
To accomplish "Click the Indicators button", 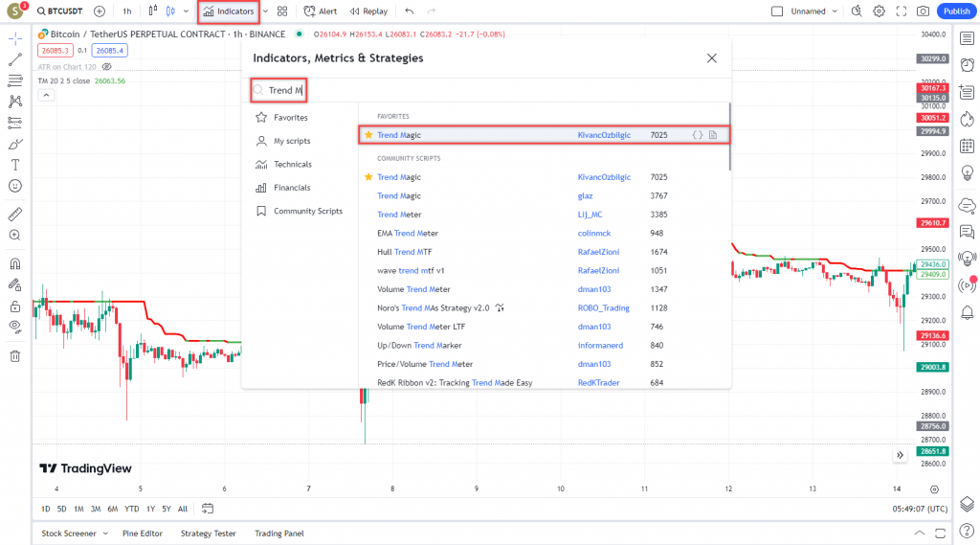I will click(x=229, y=11).
